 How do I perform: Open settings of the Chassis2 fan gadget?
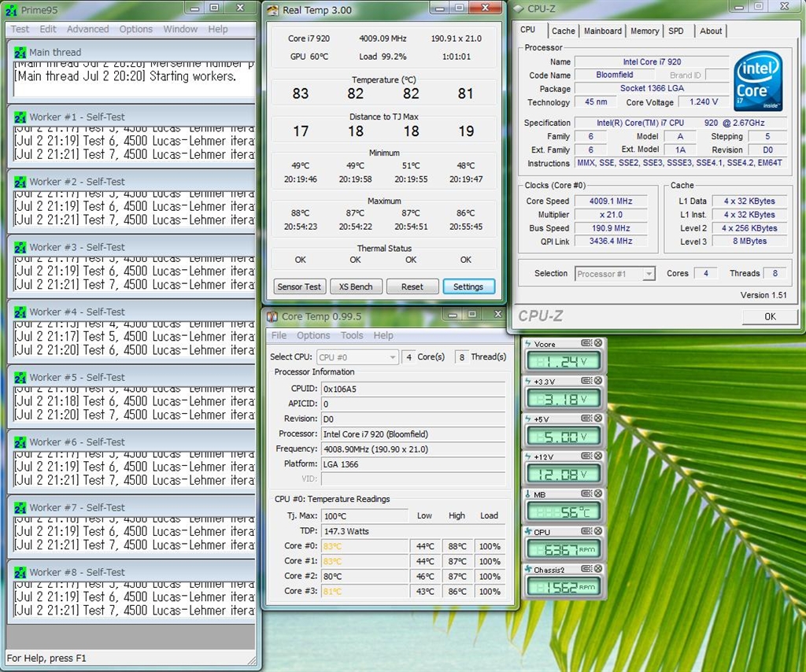point(586,570)
